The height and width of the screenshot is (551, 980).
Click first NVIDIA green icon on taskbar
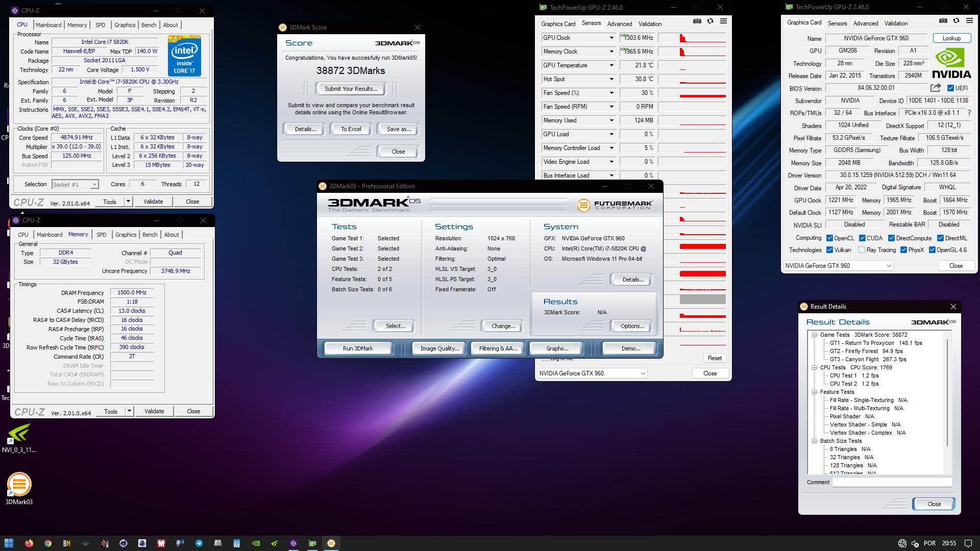pos(256,543)
